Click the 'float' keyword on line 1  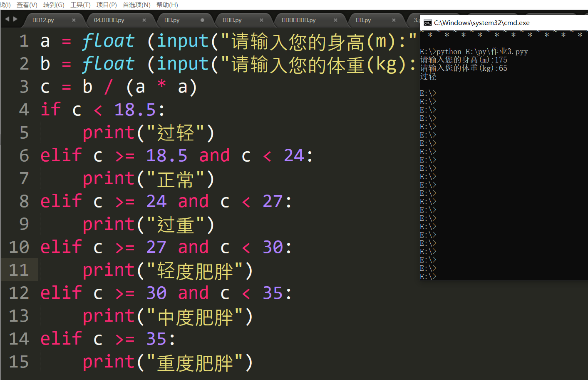[x=109, y=41]
